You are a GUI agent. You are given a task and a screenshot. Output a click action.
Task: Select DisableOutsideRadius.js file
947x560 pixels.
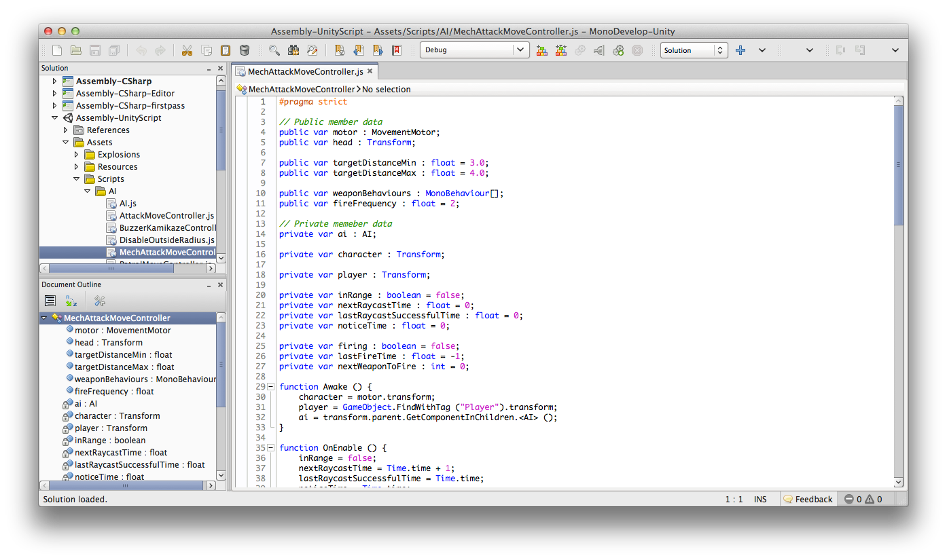pos(166,240)
